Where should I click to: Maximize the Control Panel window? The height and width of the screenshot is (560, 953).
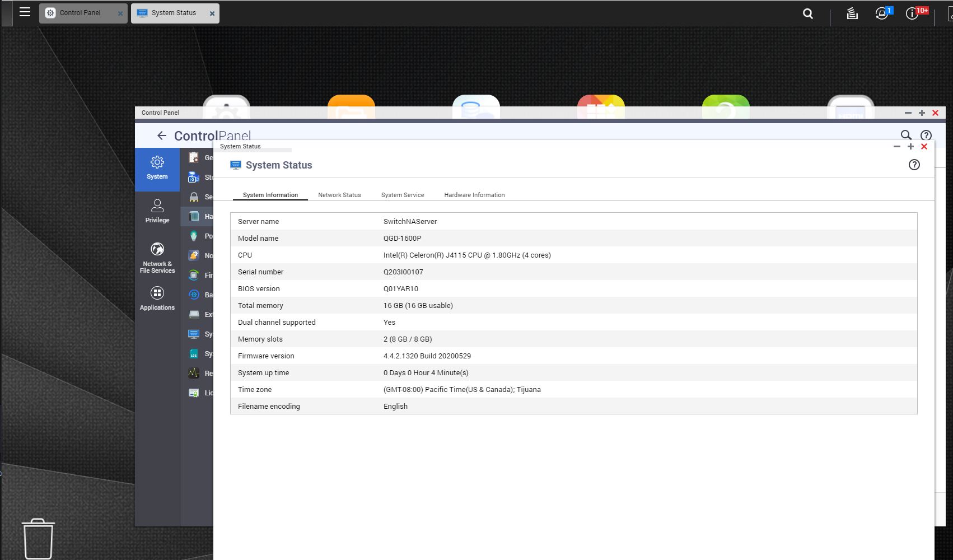pos(922,113)
